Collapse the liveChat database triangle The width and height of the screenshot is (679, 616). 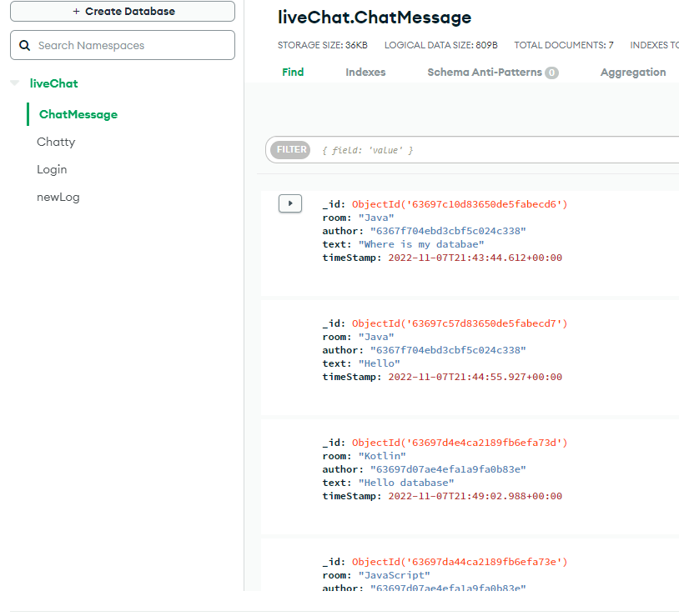coord(14,83)
